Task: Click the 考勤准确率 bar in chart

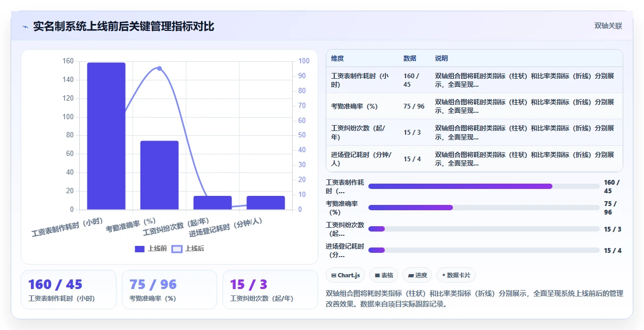Action: coord(160,175)
